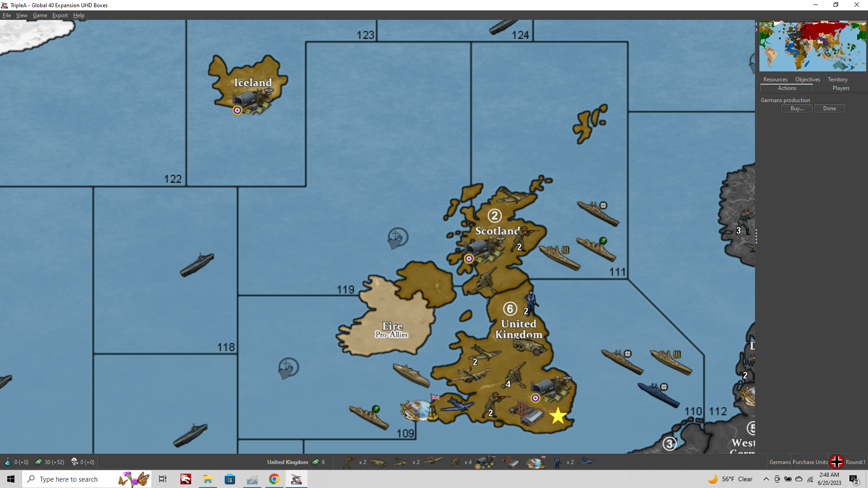Click the factory icon in bottom unit bar
The height and width of the screenshot is (488, 868).
511,462
